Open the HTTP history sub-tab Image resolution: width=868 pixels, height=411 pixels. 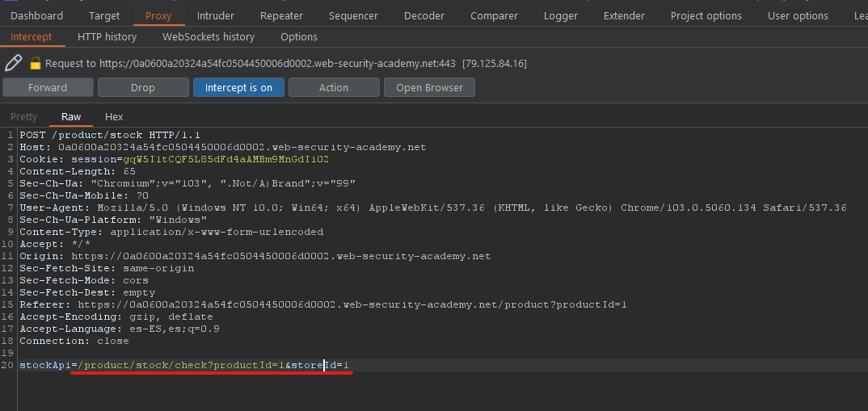tap(107, 37)
